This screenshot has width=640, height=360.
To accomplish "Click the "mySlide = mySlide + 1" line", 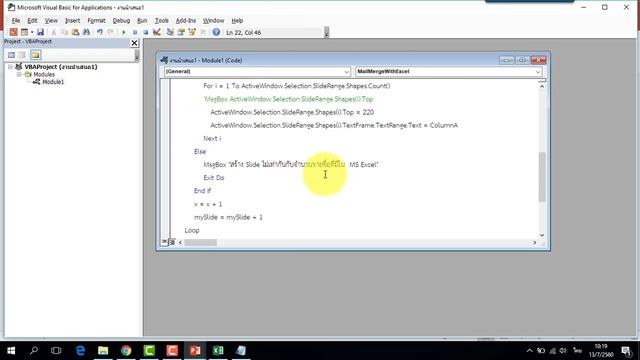I will click(228, 217).
